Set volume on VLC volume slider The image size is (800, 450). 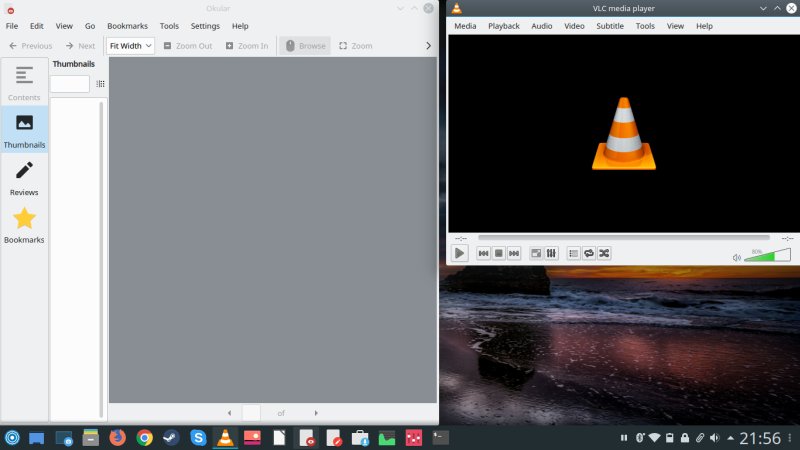tap(767, 257)
